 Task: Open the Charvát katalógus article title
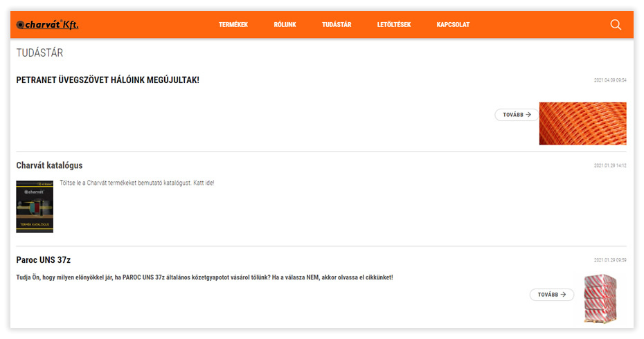coord(49,165)
